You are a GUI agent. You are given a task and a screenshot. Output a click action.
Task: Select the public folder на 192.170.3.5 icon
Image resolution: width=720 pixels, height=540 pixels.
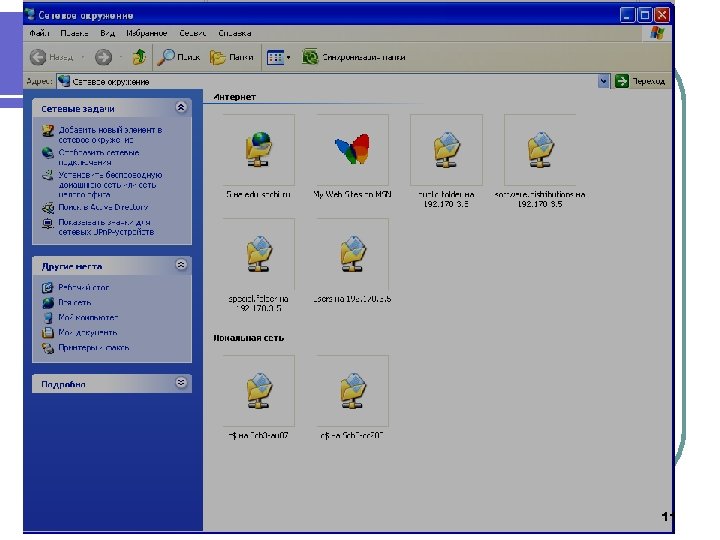[446, 150]
